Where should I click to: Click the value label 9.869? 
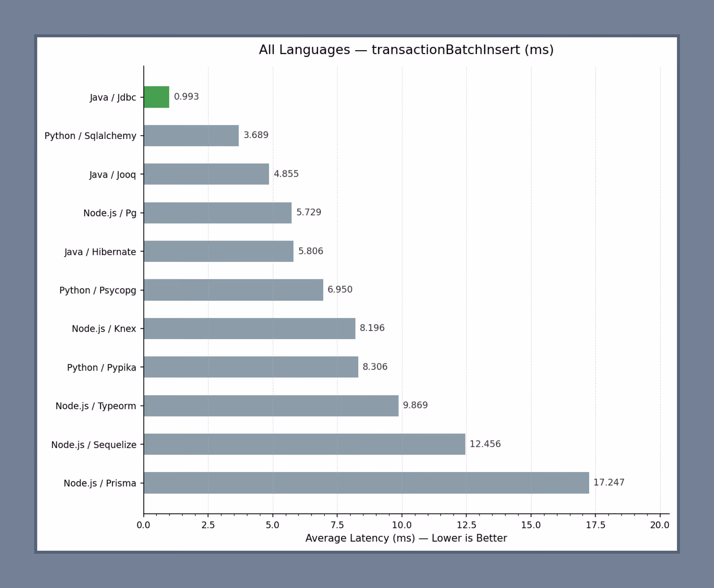coord(415,405)
